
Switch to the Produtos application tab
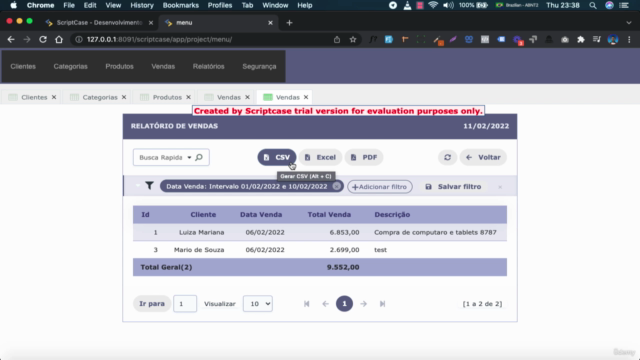pos(167,97)
